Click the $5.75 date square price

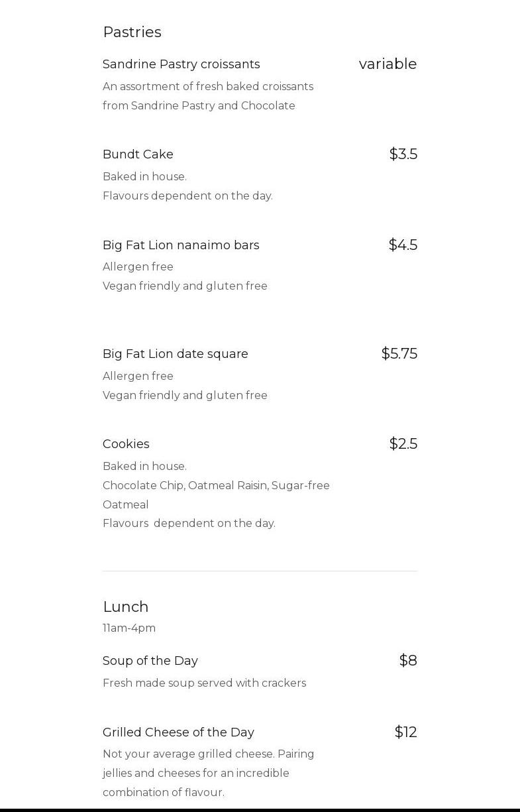pyautogui.click(x=399, y=353)
